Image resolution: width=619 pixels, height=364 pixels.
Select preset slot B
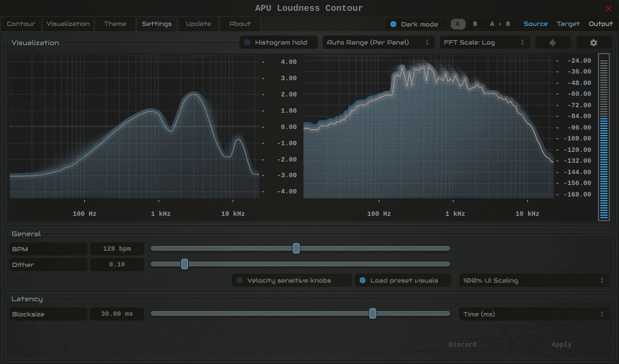(x=475, y=24)
